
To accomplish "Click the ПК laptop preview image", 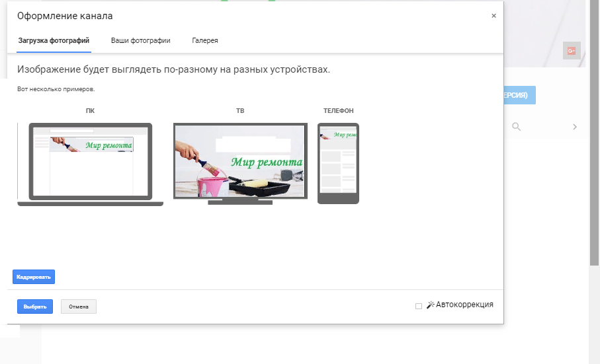I will pos(90,164).
